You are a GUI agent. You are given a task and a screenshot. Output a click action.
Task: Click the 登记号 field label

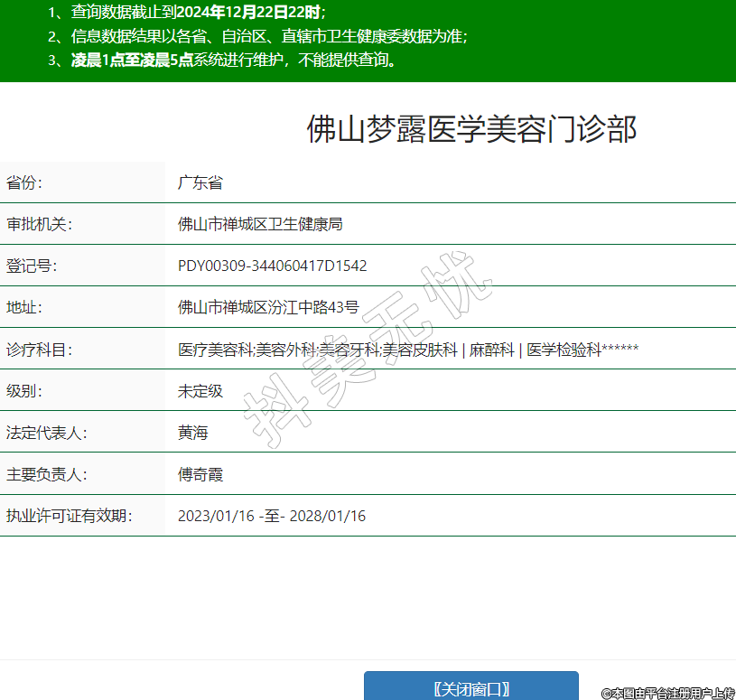point(32,266)
